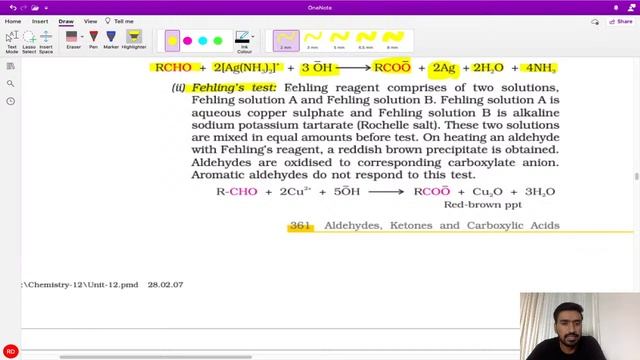
Task: Click the "Red-brown ppt" label
Action: (x=483, y=204)
